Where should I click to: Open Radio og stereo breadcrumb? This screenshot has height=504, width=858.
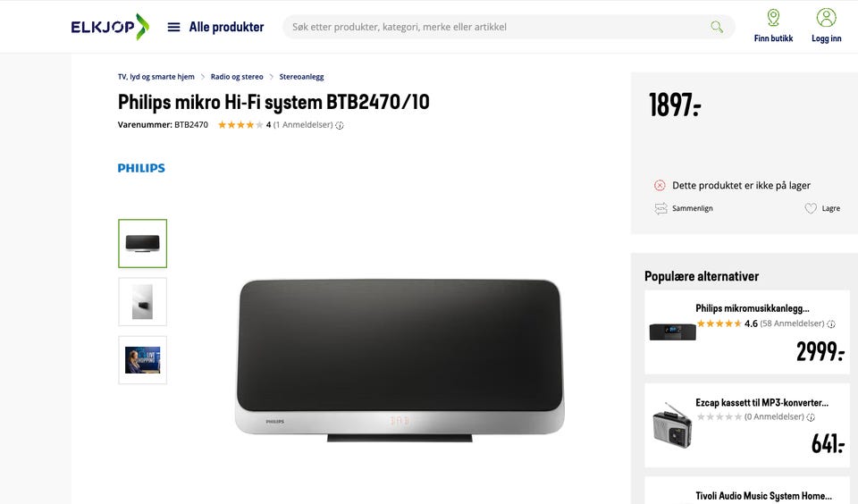tap(237, 77)
